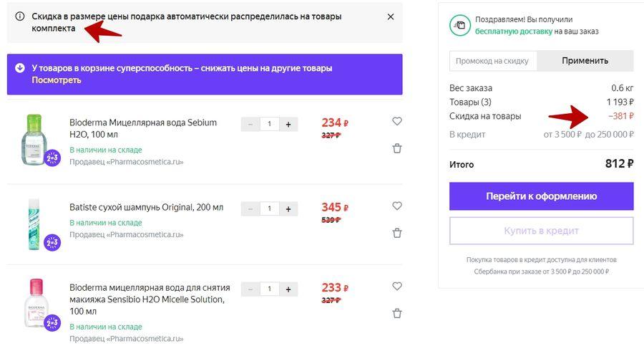
Task: Add Bioderma Sebium H2O to favorites heart
Action: tap(396, 121)
